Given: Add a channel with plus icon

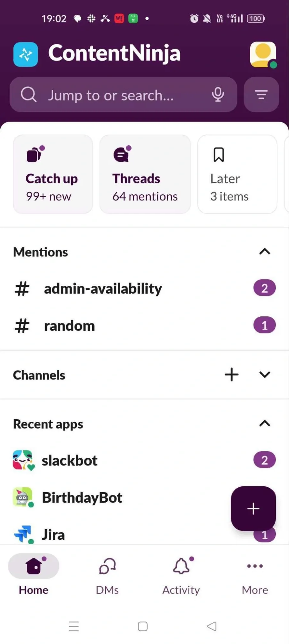Looking at the screenshot, I should pyautogui.click(x=231, y=375).
